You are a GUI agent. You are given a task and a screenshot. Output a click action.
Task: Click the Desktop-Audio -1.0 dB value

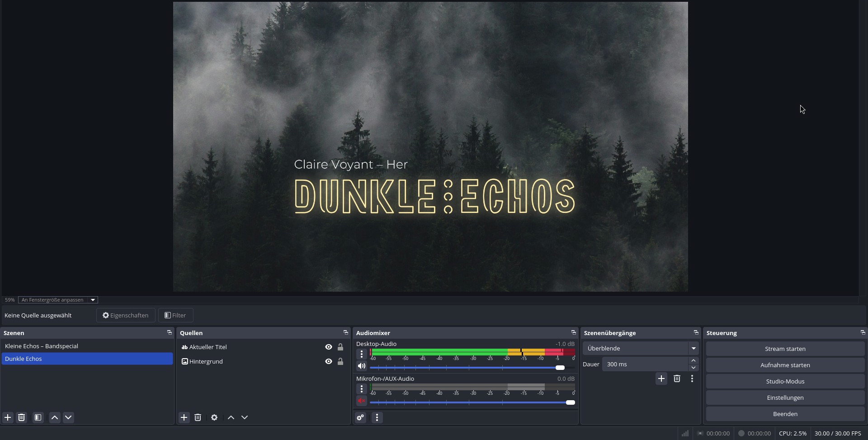565,344
